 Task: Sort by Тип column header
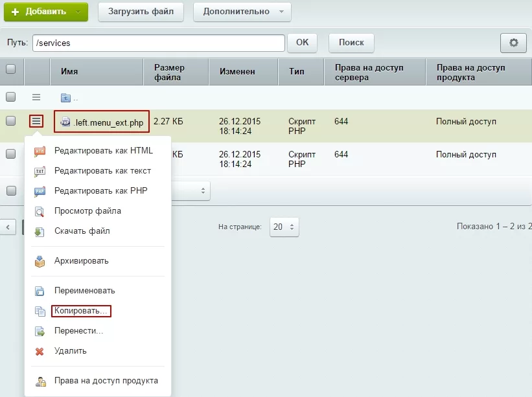coord(301,71)
